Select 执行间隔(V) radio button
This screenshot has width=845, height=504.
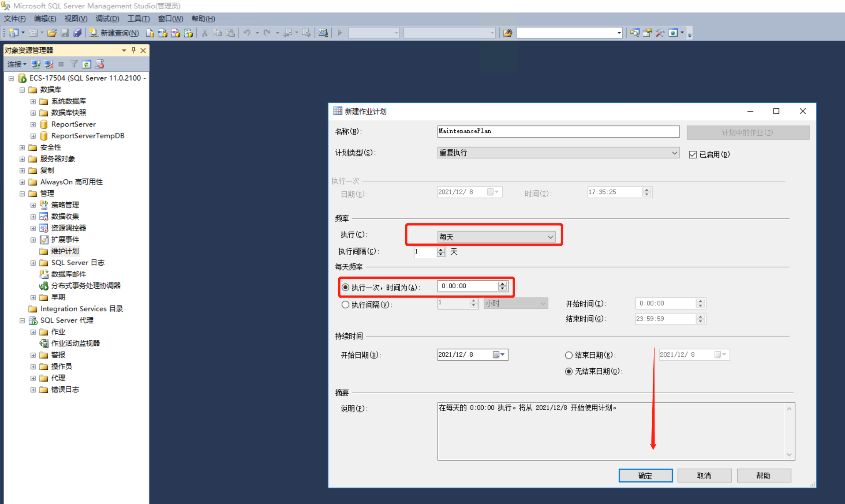click(346, 305)
